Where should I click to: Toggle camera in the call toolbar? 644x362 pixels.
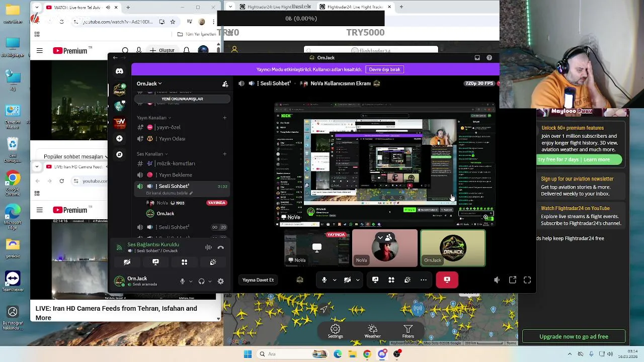click(x=347, y=280)
